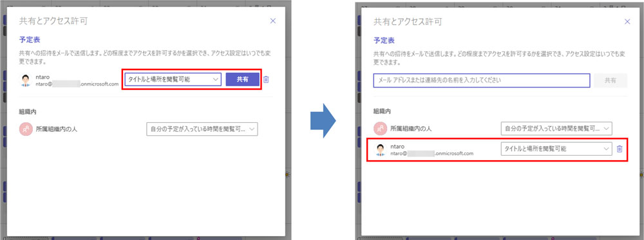The image size is (644, 240).
Task: Open ntaro's タイトルと場所を閲覧可能 dropdown in the right dialog
Action: click(556, 149)
